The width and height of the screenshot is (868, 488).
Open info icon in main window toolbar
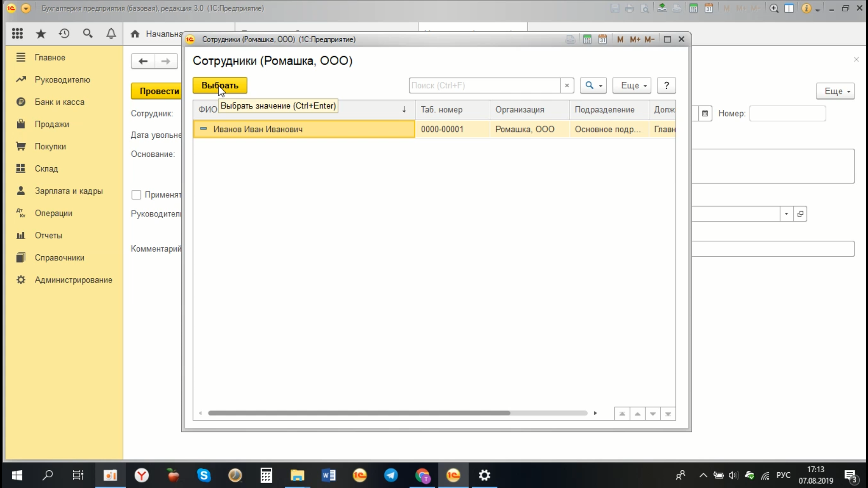[806, 8]
